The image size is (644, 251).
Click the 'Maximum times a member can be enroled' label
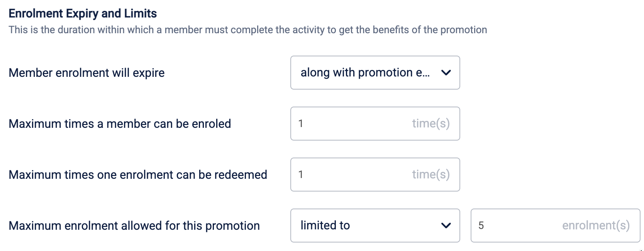pos(120,124)
